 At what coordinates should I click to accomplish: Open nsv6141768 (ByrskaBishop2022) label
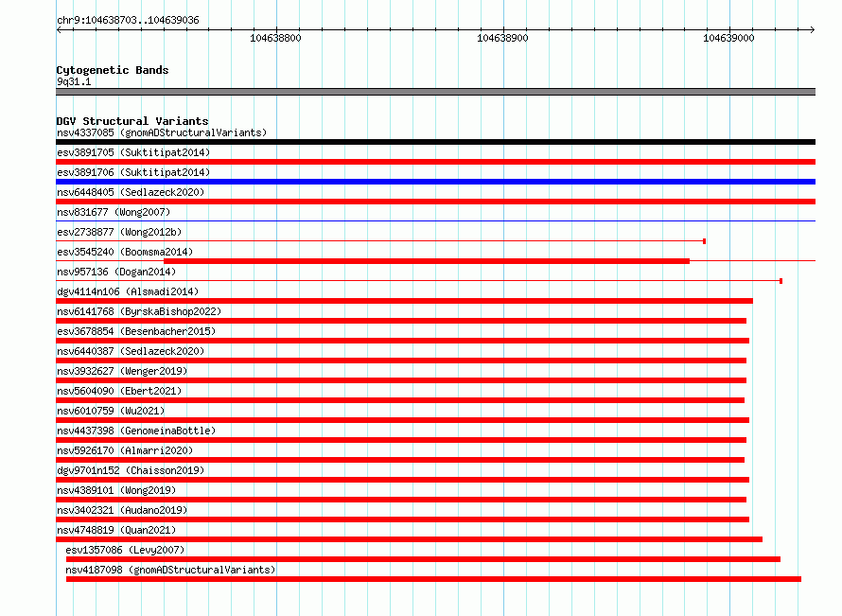click(x=139, y=311)
